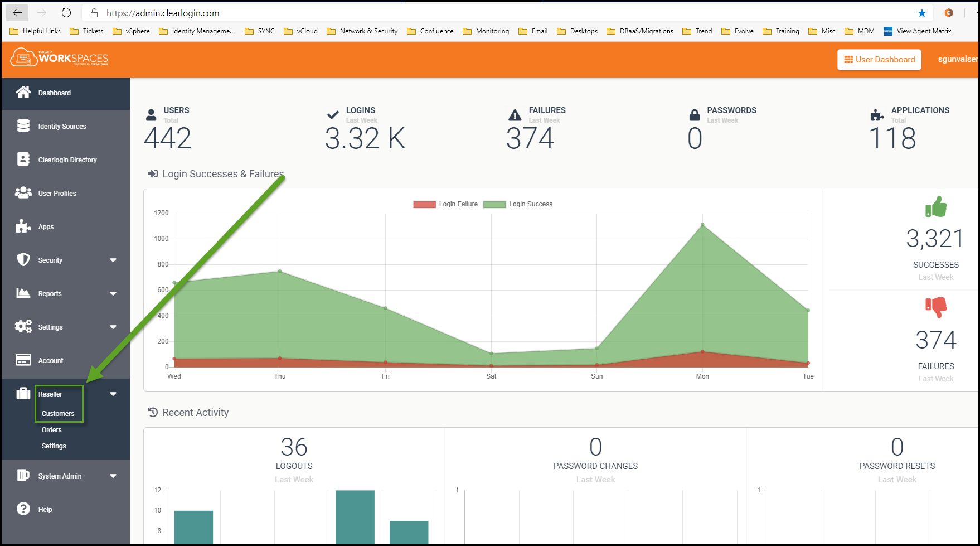Viewport: 980px width, 546px height.
Task: Expand the Security menu arrow
Action: [113, 260]
